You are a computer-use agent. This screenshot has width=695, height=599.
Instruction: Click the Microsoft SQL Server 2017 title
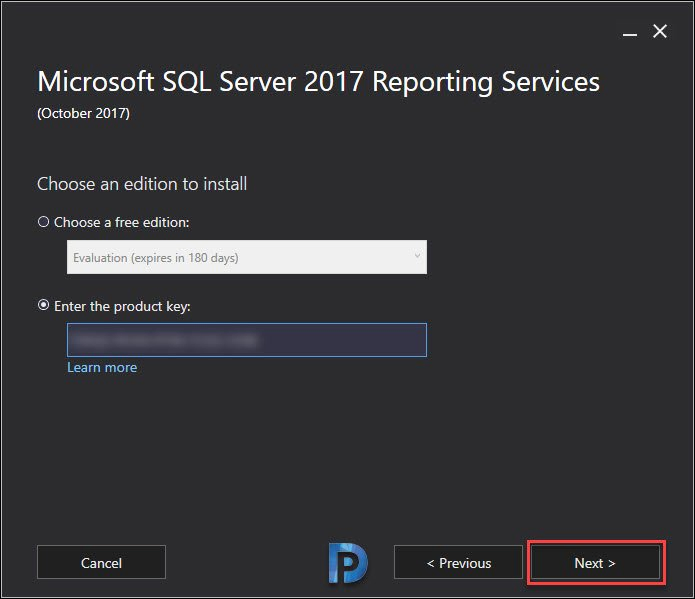coord(318,82)
